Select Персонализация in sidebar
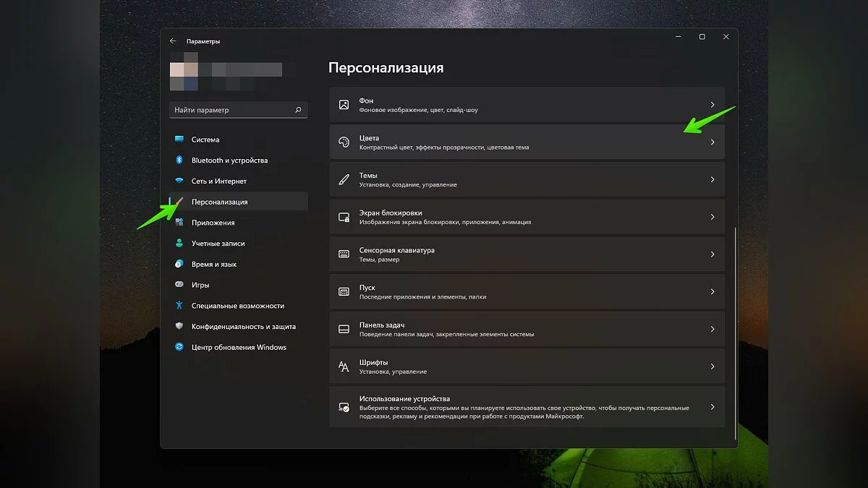Screen dimensions: 868x488 239,202
